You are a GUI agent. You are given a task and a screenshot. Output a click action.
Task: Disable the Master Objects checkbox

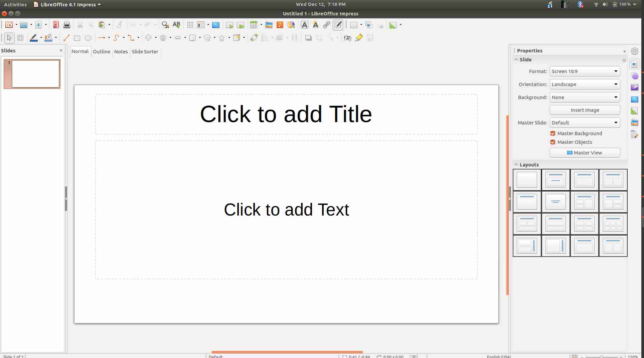(553, 142)
